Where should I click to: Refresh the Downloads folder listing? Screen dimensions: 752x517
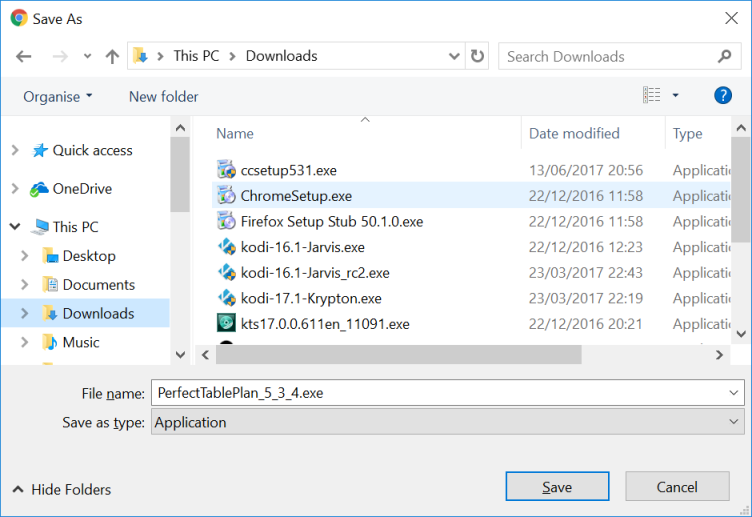pyautogui.click(x=477, y=56)
